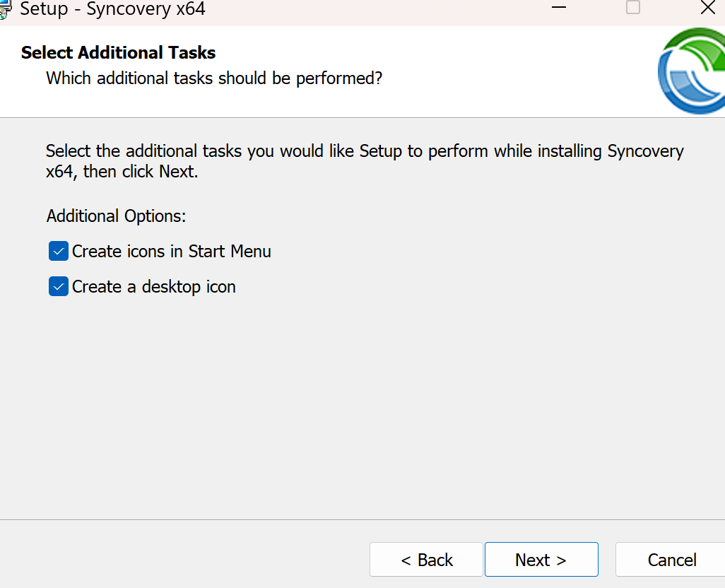Minimize the Setup window
725x588 pixels.
(x=560, y=8)
